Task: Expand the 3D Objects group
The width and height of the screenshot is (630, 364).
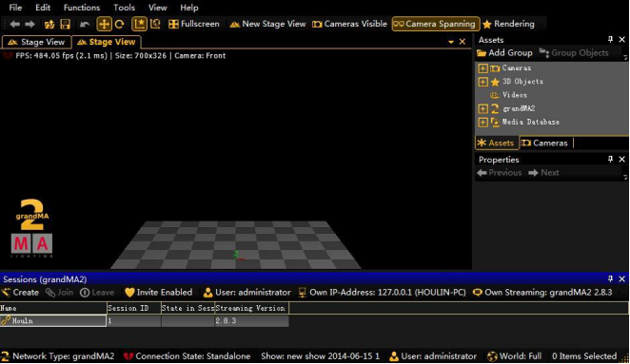Action: [x=482, y=82]
